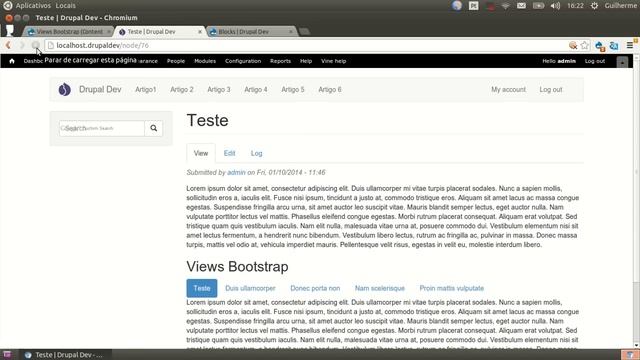Open Artigo 3 in the navbar
The width and height of the screenshot is (640, 360).
click(219, 89)
